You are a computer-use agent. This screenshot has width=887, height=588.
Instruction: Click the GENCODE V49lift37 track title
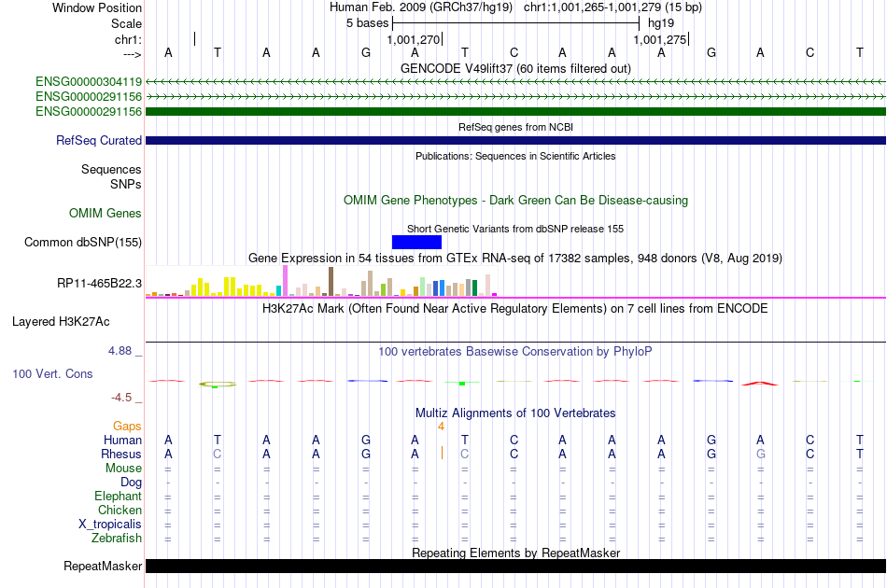tap(515, 68)
